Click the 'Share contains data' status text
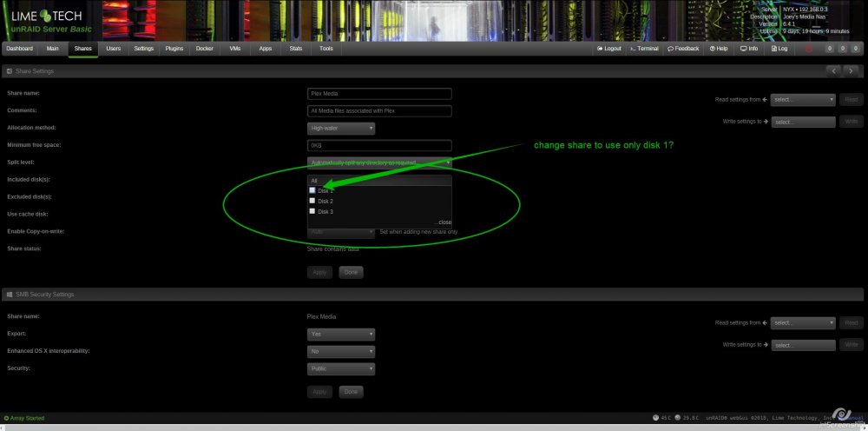 coord(332,249)
